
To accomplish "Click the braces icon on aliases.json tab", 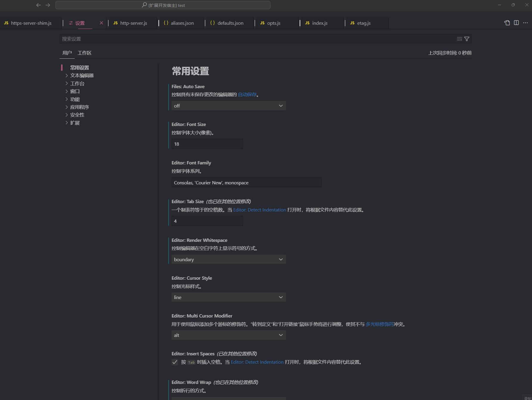I will tap(166, 23).
